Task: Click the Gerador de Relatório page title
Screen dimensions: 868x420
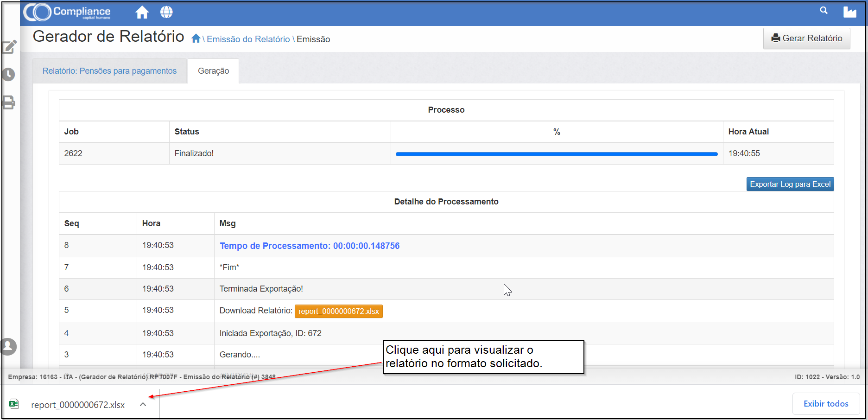Action: pos(108,36)
